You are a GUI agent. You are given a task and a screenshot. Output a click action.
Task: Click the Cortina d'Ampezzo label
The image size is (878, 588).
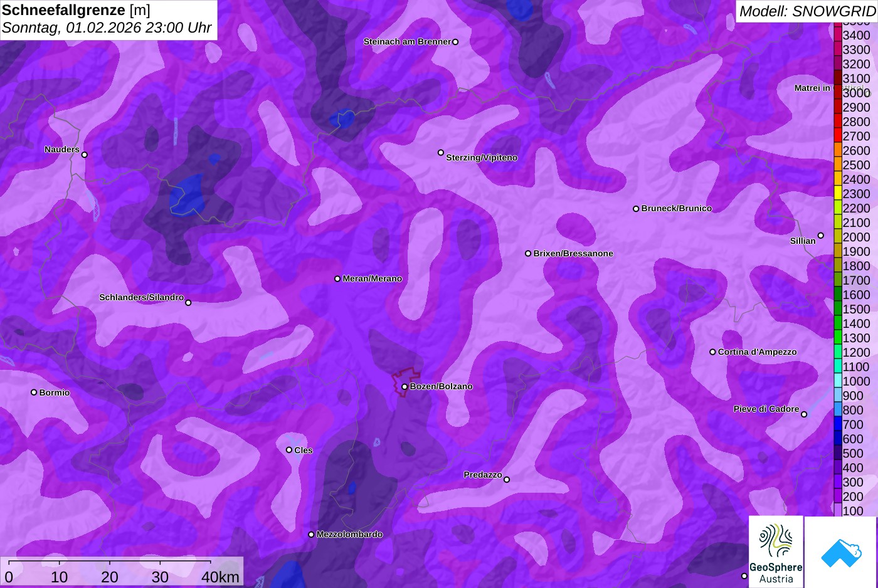757,352
